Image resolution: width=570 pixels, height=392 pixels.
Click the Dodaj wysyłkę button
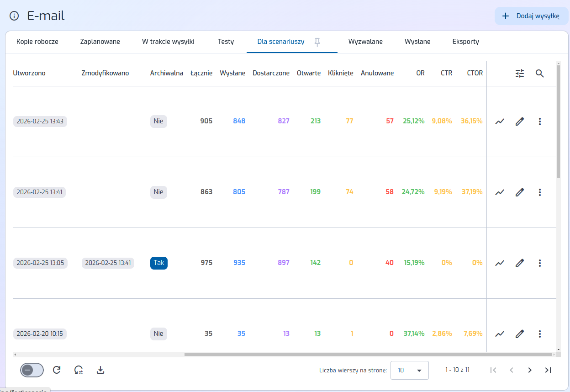click(x=531, y=16)
